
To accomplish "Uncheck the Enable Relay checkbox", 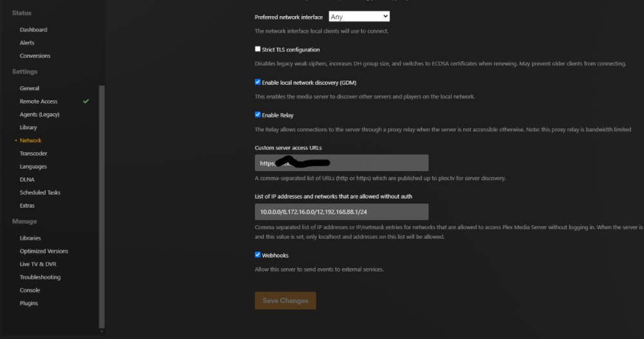I will pyautogui.click(x=258, y=115).
